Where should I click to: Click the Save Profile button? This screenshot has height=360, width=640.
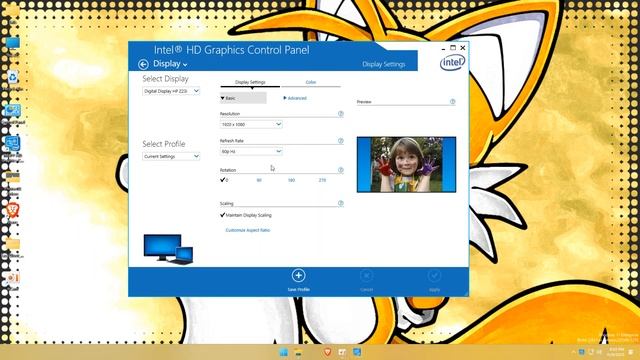pos(298,280)
